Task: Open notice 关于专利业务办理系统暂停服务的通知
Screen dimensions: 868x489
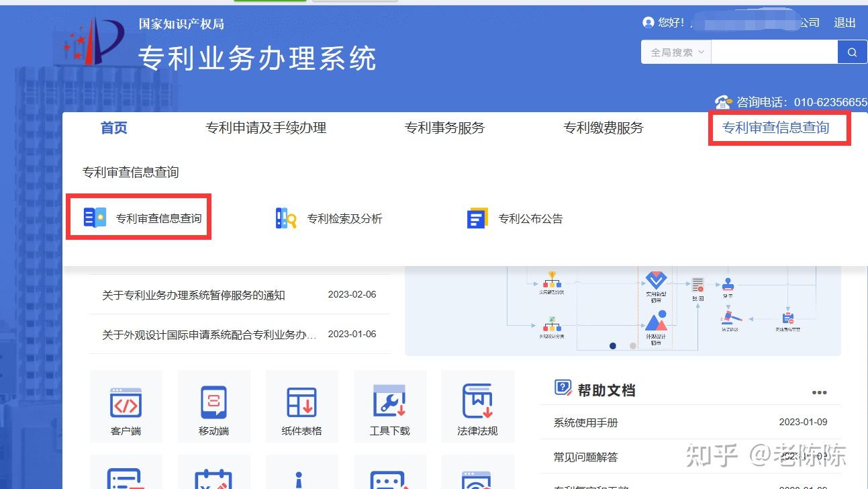Action: 193,295
